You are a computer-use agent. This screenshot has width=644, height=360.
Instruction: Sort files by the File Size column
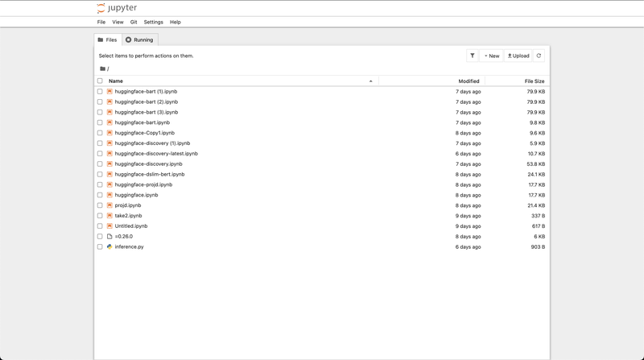tap(534, 81)
